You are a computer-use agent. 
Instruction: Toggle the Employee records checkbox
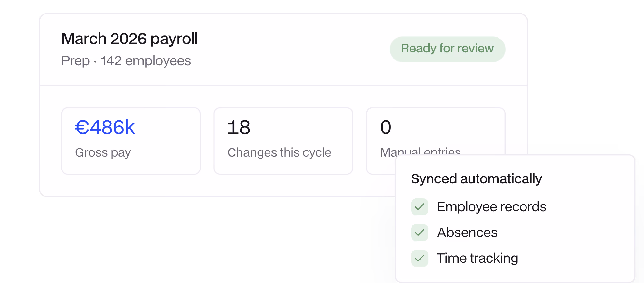(420, 207)
